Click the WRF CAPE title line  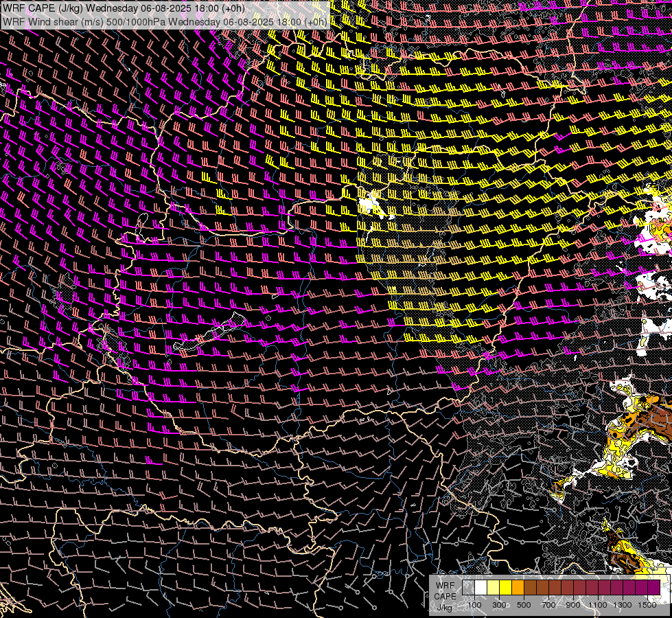[124, 8]
